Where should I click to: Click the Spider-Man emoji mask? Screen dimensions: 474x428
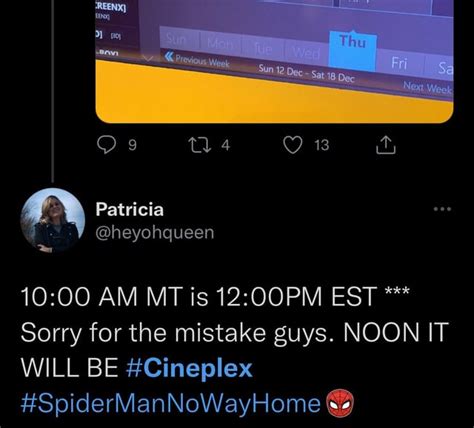[x=341, y=403]
